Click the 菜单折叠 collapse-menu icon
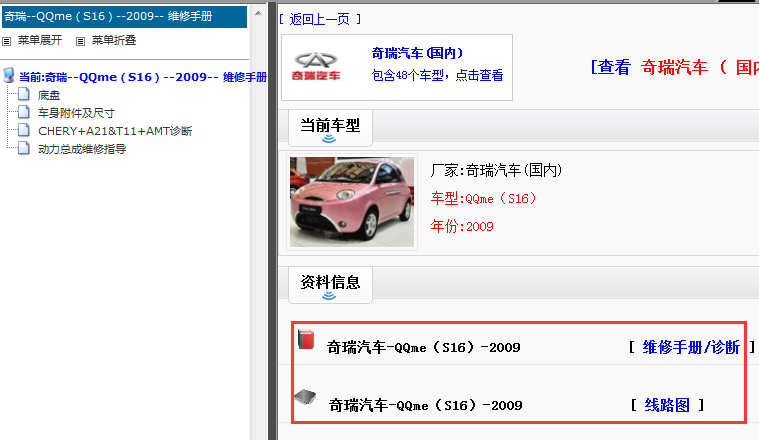 pos(80,42)
